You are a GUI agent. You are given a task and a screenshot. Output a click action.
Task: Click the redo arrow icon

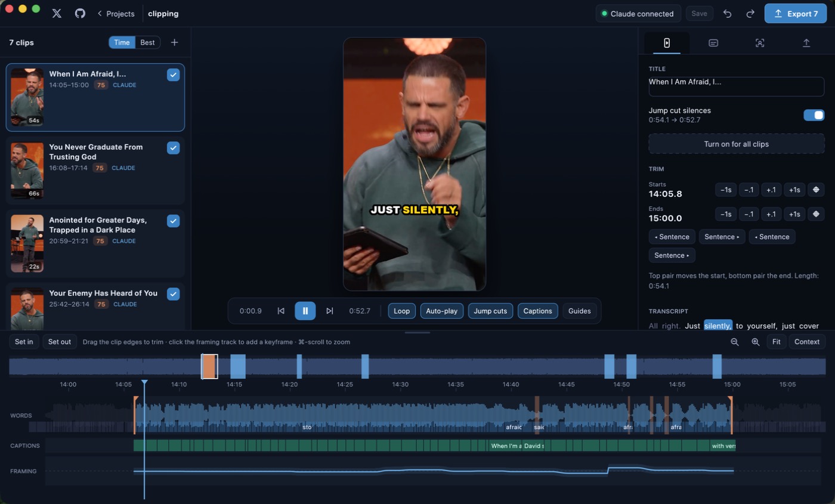point(750,14)
